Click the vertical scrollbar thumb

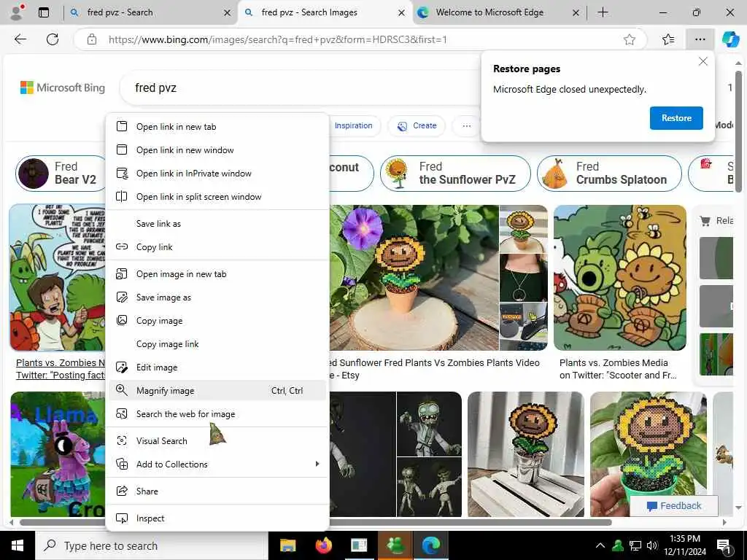(x=738, y=131)
